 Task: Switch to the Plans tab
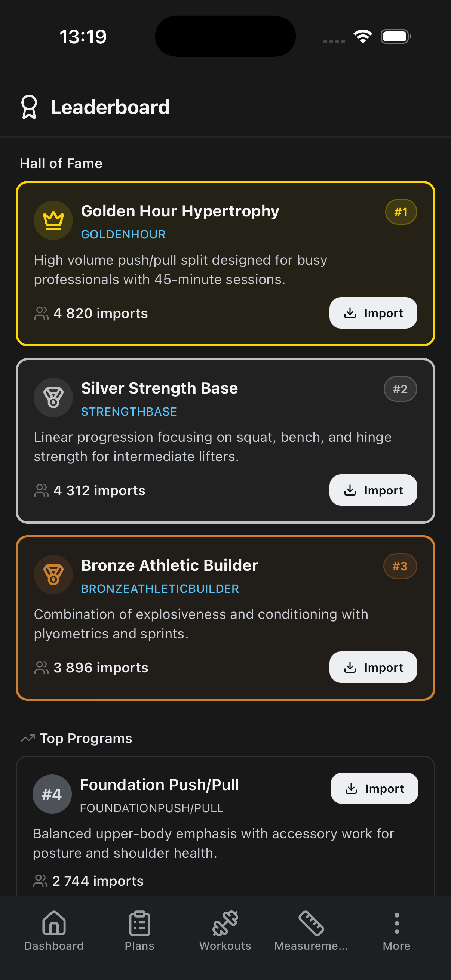click(139, 930)
